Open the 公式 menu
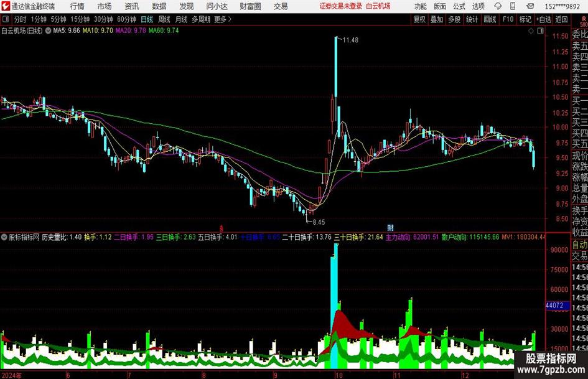 tap(459, 6)
